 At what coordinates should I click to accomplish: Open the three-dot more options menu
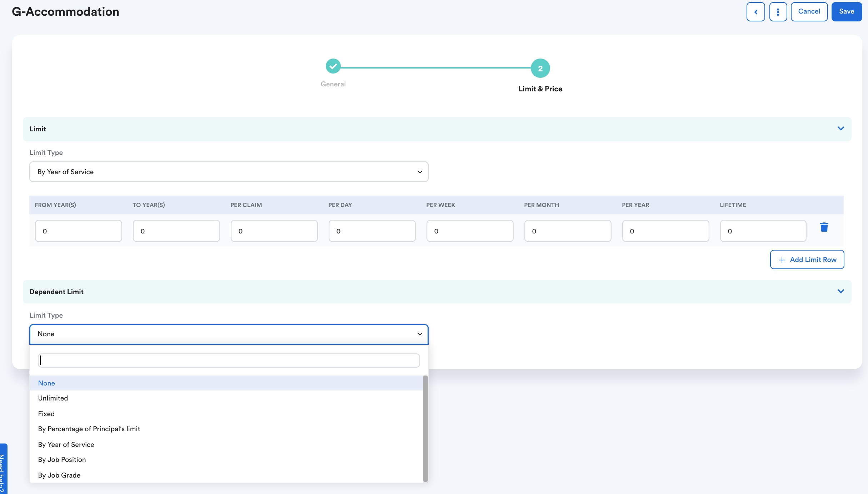coord(778,12)
